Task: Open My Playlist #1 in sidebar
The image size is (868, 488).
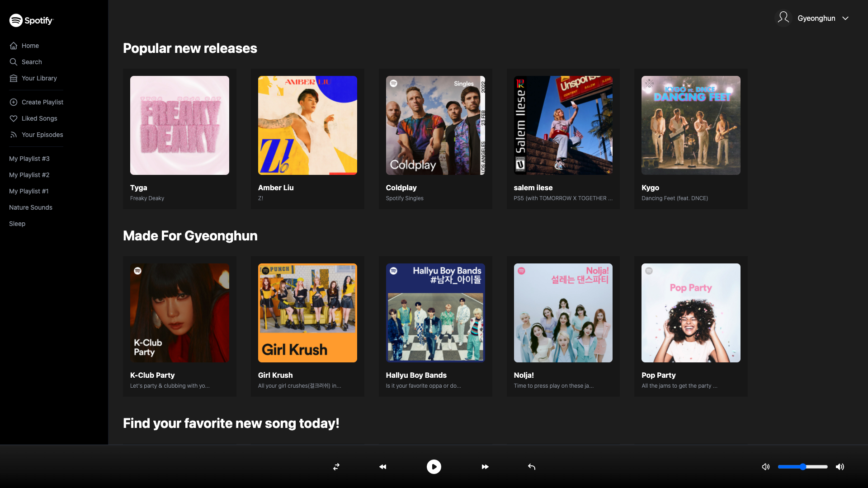Action: [x=28, y=191]
